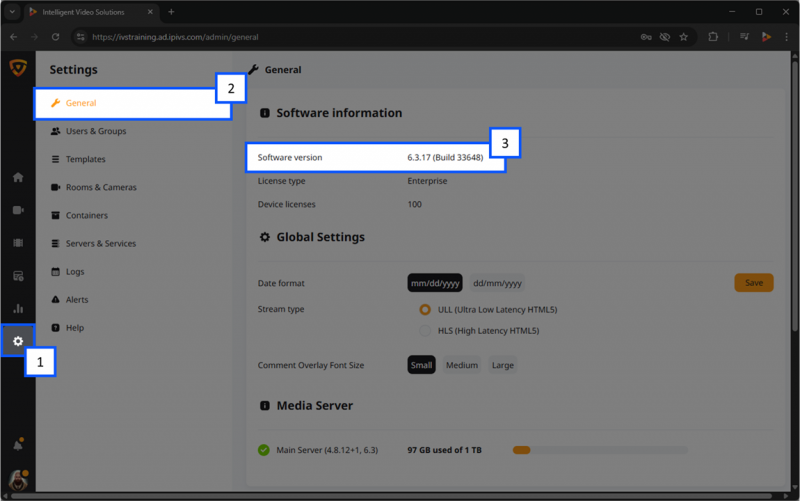
Task: Click the 97 GB used of 1 TB text
Action: (444, 450)
